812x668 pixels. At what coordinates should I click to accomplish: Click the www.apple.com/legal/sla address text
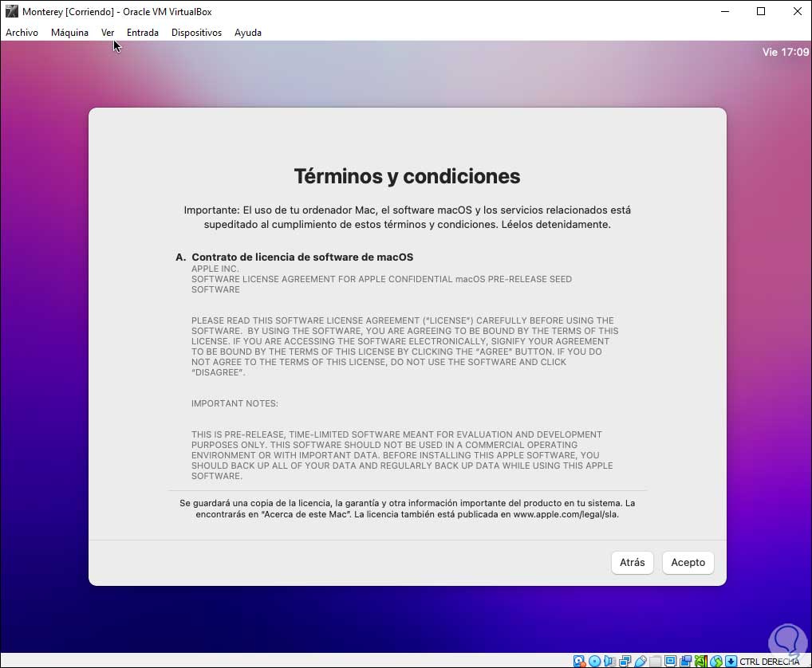point(566,514)
